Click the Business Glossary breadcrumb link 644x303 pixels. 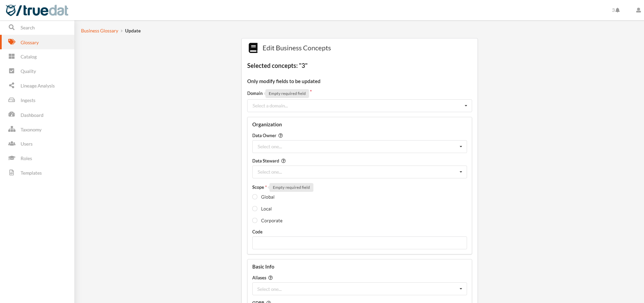(100, 31)
